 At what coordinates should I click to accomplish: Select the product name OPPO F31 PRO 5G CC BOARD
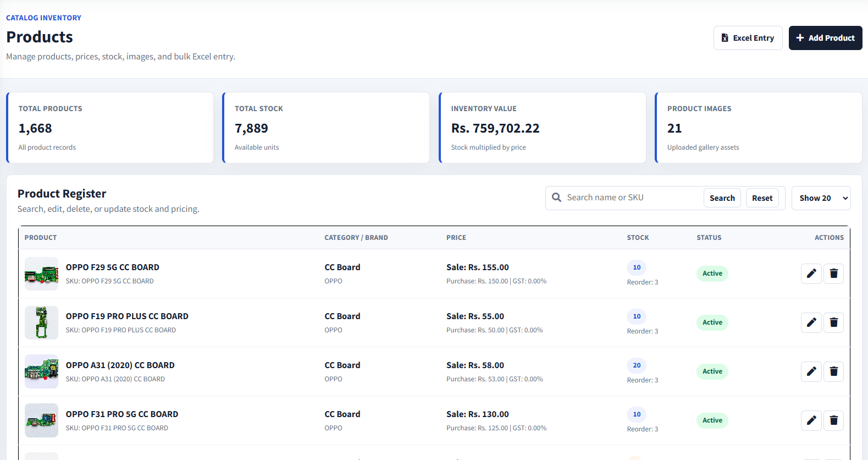(x=122, y=414)
